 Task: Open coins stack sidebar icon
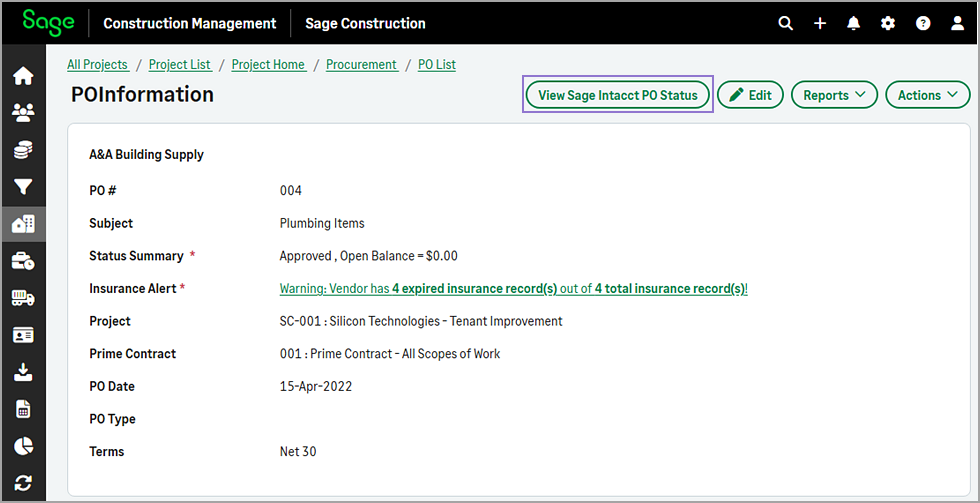click(23, 150)
